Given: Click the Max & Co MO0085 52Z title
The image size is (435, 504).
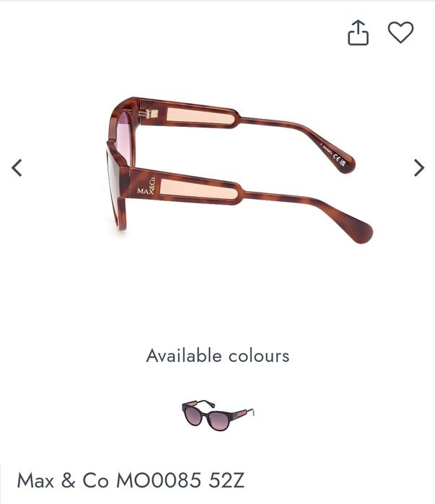Looking at the screenshot, I should pos(131,481).
